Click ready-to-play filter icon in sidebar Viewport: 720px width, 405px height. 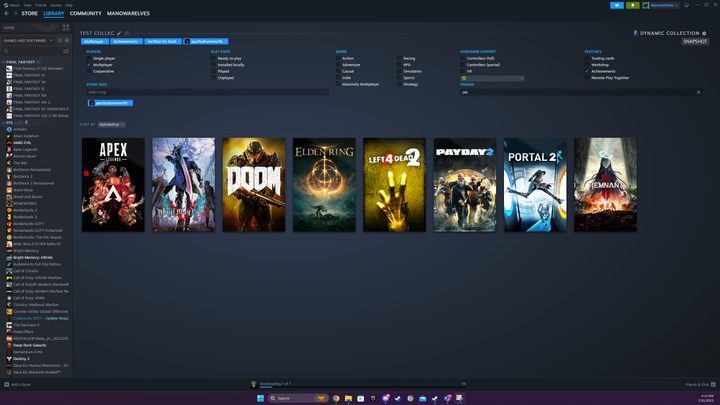click(x=67, y=40)
